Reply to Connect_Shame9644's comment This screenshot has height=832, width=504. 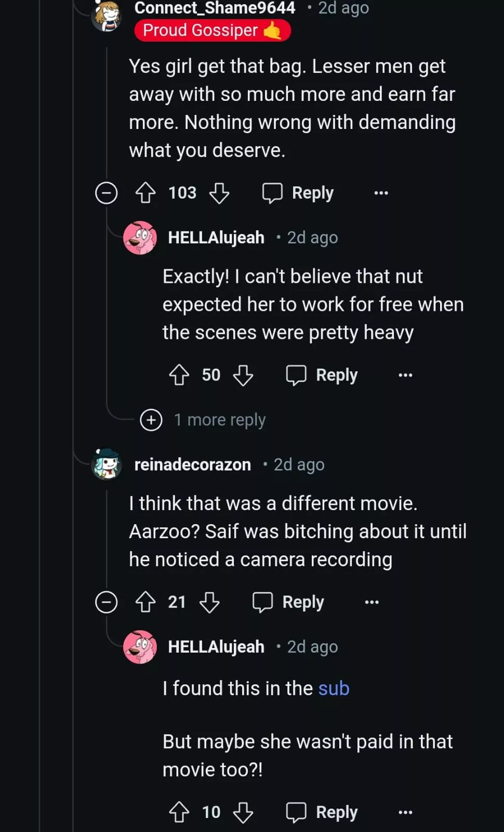[298, 193]
